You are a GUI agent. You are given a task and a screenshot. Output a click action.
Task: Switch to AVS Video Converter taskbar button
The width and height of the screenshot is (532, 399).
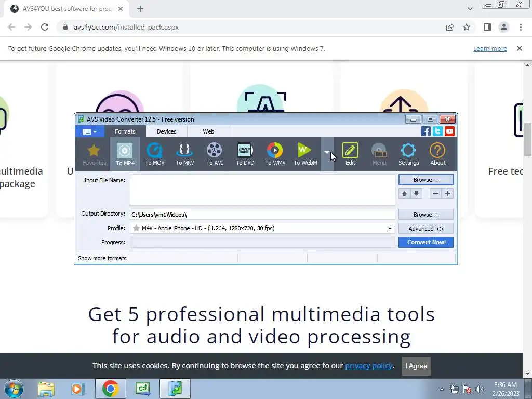175,389
